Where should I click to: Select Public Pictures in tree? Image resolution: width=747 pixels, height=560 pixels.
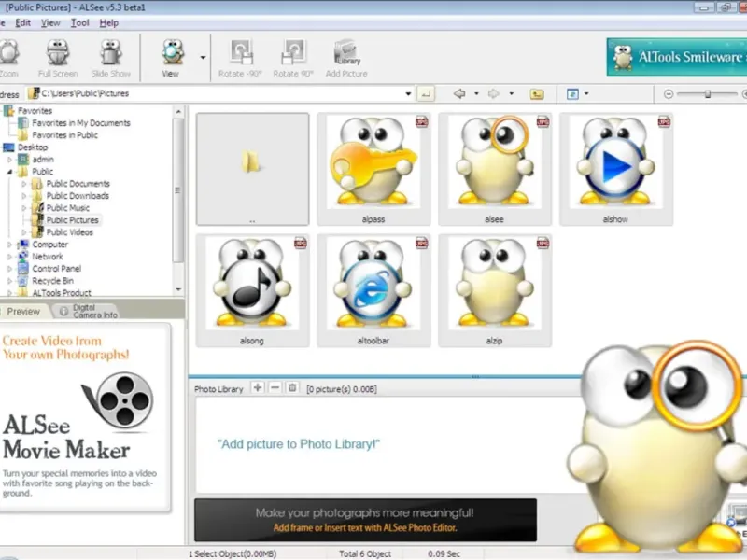73,220
